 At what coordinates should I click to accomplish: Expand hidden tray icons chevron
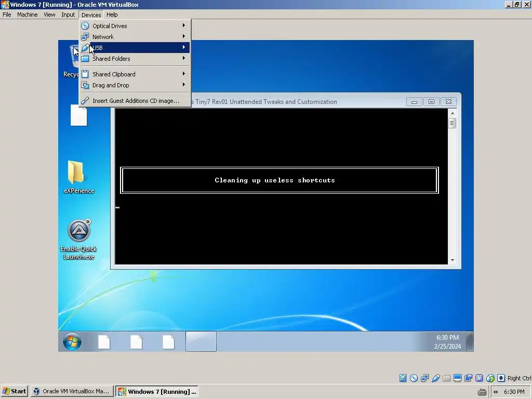(496, 392)
